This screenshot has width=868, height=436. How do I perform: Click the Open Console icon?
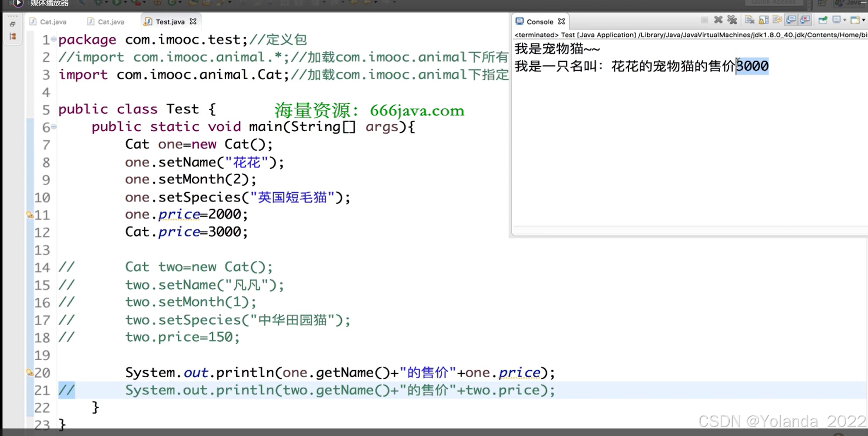tap(855, 20)
